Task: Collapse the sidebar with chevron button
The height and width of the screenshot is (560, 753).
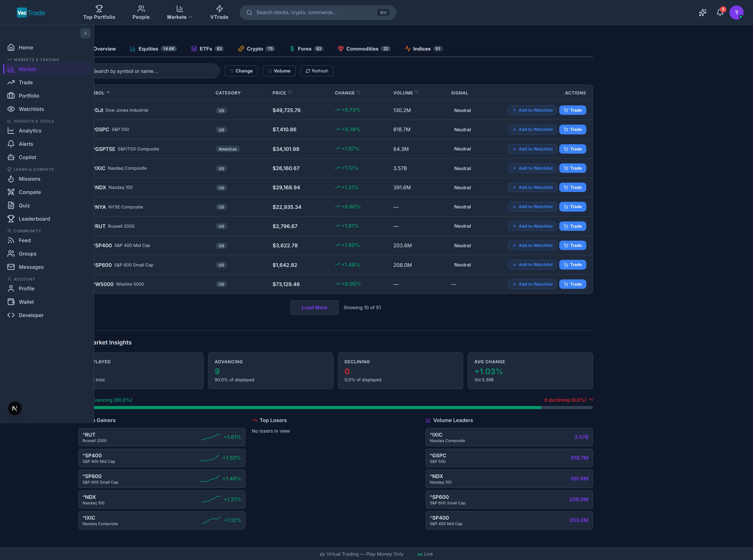Action: [x=85, y=33]
